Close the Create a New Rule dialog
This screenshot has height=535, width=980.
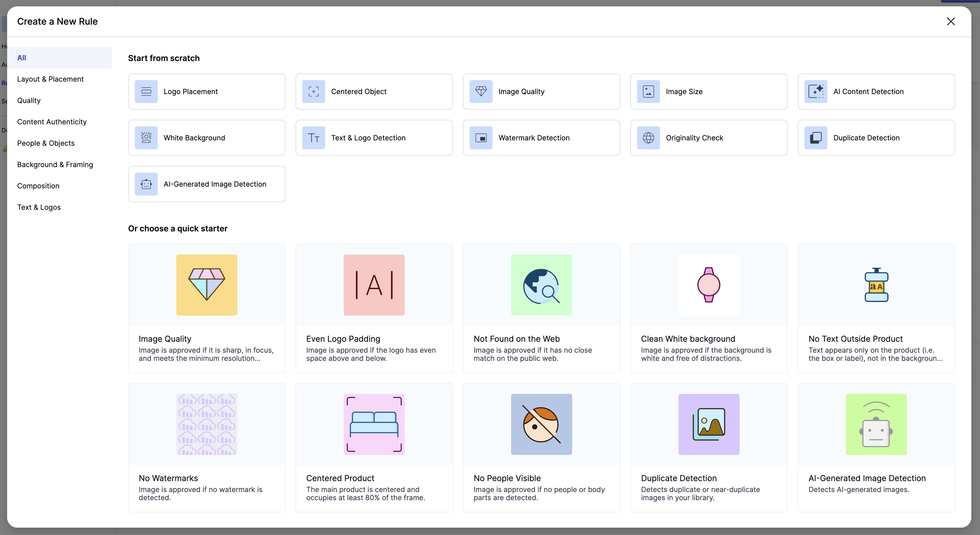pyautogui.click(x=950, y=21)
